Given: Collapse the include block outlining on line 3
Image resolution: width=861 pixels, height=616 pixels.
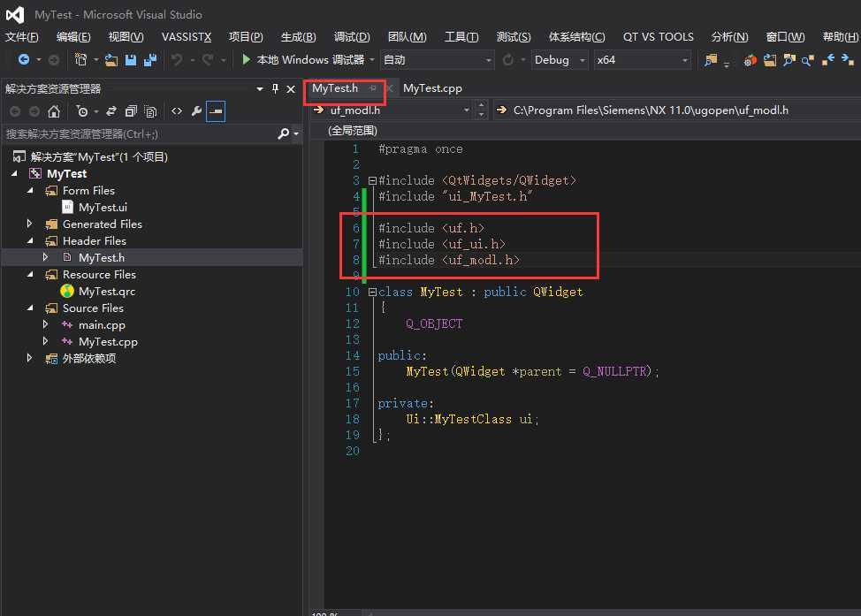Looking at the screenshot, I should click(x=372, y=180).
